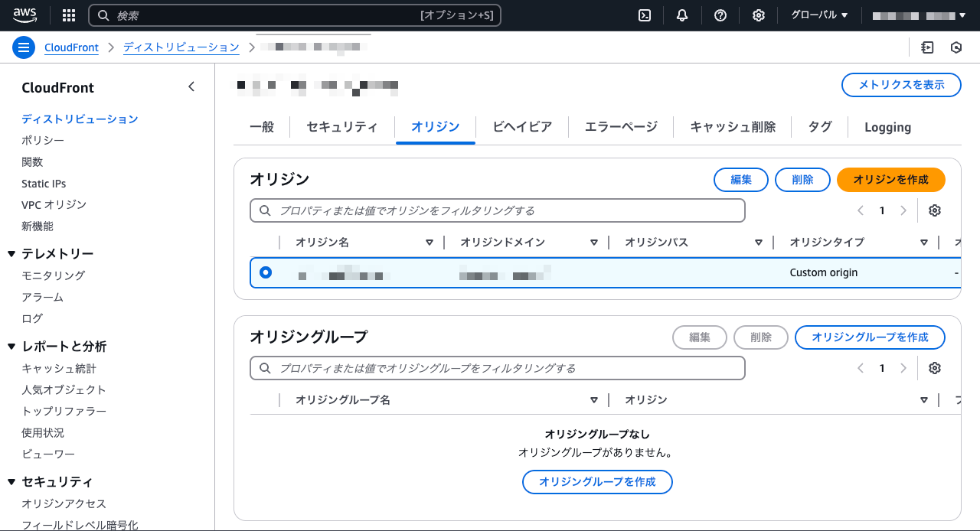Open モニタリング in the sidebar
The image size is (980, 531).
pyautogui.click(x=53, y=275)
